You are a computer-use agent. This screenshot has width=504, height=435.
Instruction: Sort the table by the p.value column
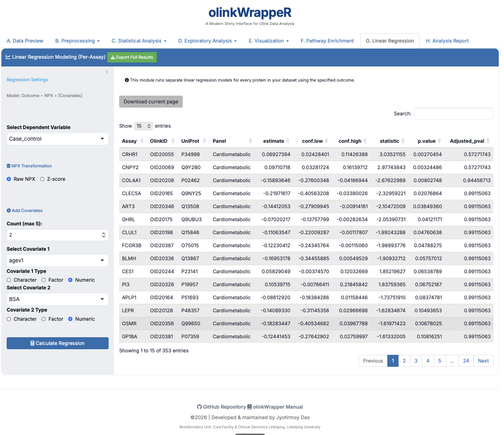(439, 141)
